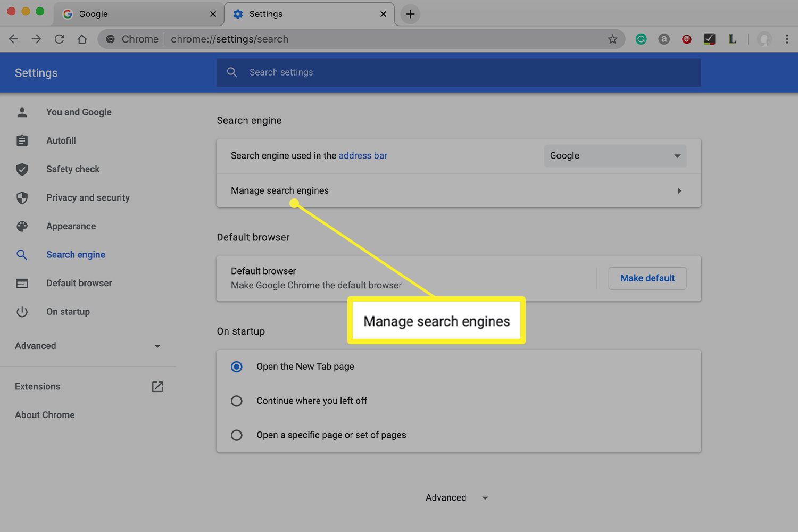The image size is (798, 532).
Task: Open Chrome's three-dot menu
Action: coord(786,39)
